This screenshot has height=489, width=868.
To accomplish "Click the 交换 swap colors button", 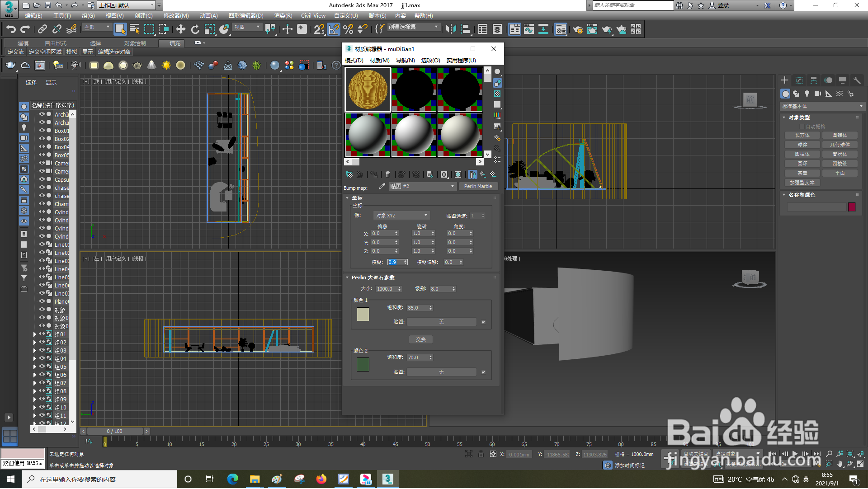I will (x=420, y=340).
